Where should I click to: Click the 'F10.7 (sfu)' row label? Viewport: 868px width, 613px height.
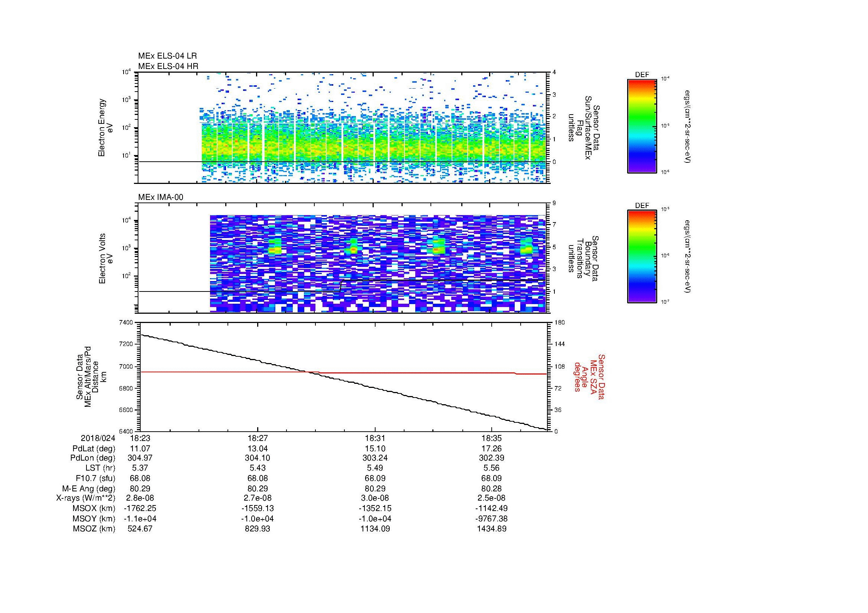tap(95, 478)
